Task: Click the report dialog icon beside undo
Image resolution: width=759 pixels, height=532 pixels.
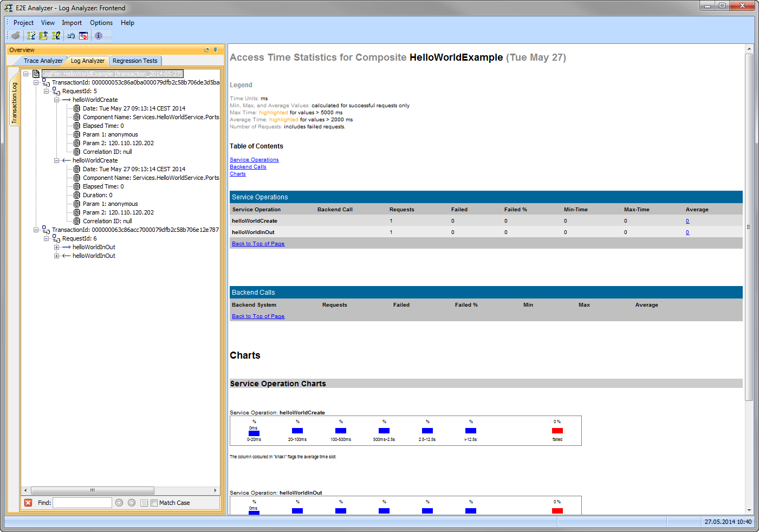Action: (x=83, y=36)
